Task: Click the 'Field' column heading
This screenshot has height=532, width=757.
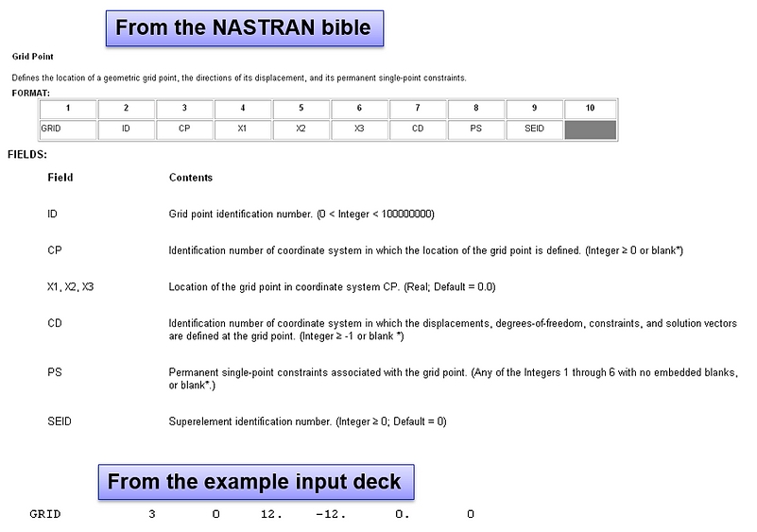Action: pos(60,178)
